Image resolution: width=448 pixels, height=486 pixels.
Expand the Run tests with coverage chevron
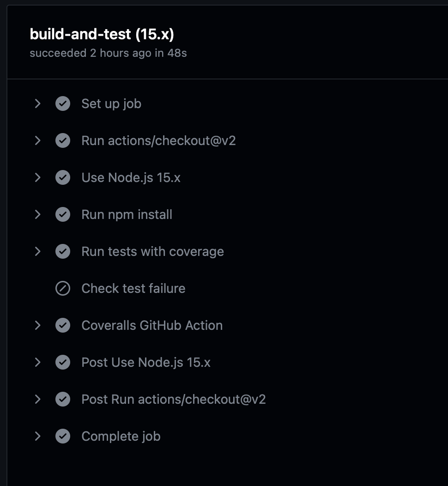coord(38,251)
